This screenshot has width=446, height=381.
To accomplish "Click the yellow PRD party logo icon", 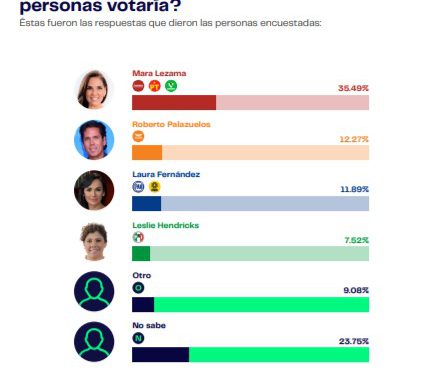I will pos(154,187).
